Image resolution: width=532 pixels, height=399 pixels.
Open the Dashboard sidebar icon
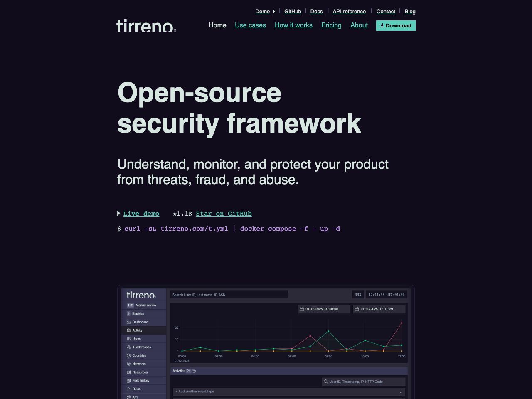coord(128,322)
